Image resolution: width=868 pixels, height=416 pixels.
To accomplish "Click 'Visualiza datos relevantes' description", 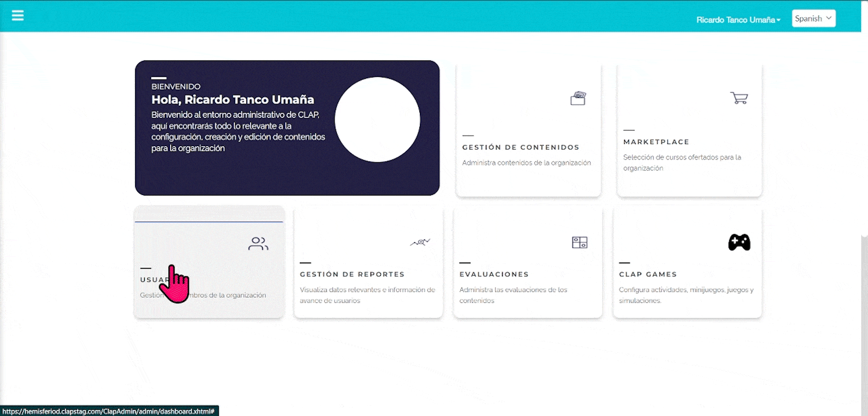I will [x=367, y=295].
